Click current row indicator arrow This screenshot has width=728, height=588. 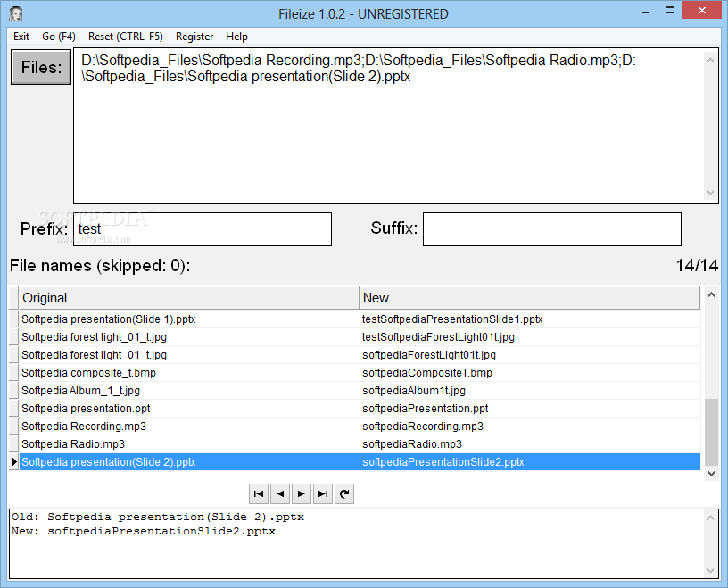click(14, 461)
